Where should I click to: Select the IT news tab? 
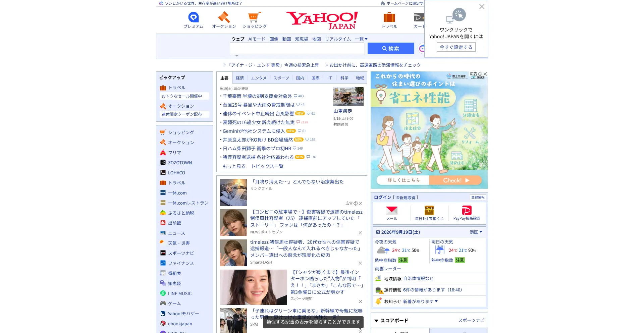coord(330,78)
